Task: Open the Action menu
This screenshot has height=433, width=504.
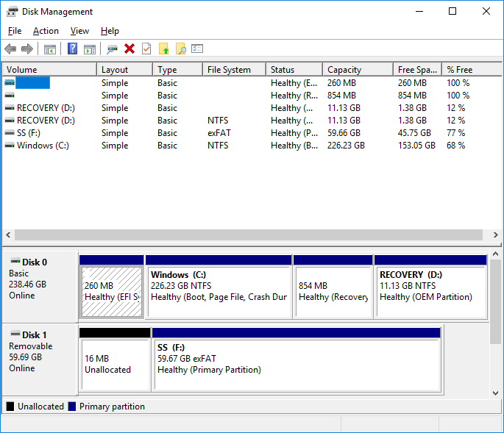Action: [46, 31]
